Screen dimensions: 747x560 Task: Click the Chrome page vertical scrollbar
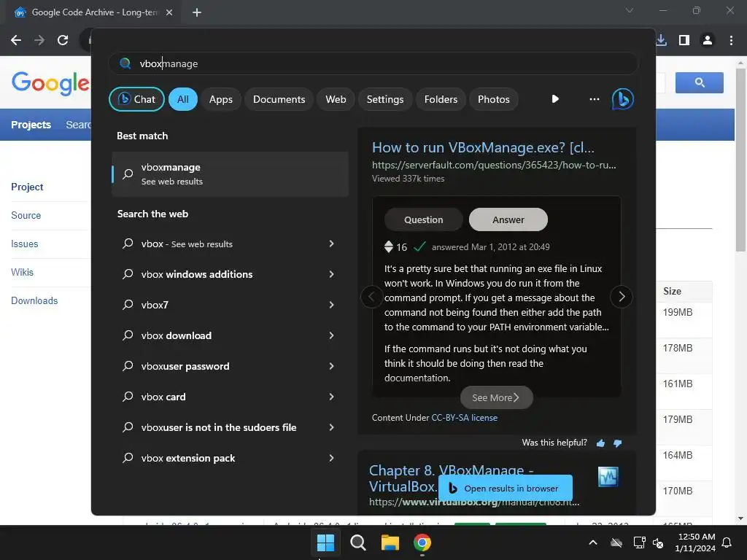(x=740, y=160)
